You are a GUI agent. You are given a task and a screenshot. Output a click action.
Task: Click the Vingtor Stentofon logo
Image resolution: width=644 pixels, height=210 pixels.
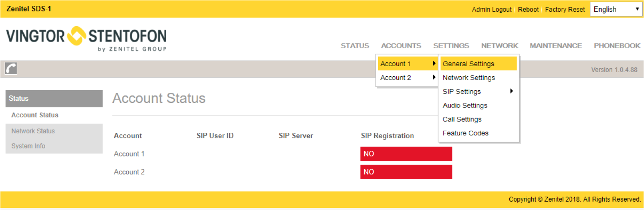click(x=87, y=39)
